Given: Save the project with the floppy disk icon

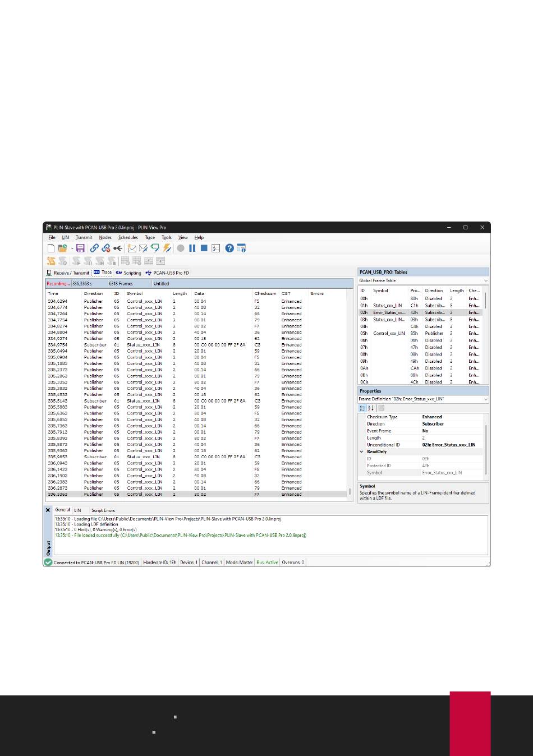Looking at the screenshot, I should coord(80,248).
